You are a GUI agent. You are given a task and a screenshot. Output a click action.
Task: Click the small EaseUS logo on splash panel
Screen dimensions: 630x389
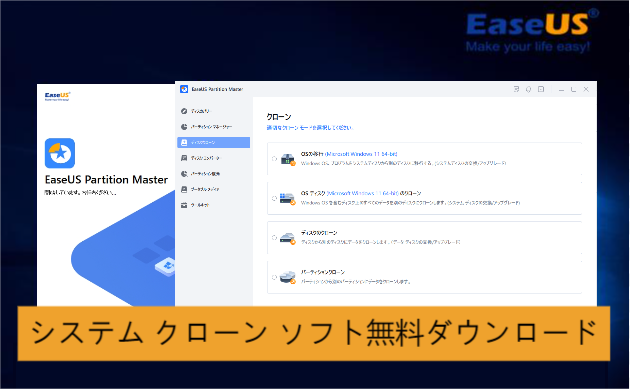[x=57, y=96]
